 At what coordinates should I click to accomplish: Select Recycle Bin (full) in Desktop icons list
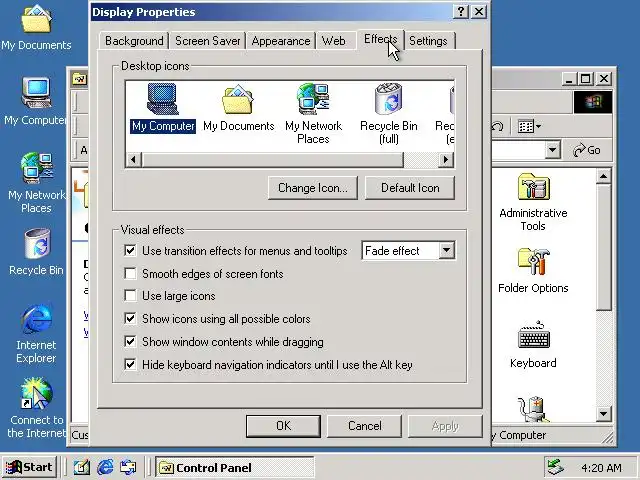(389, 113)
